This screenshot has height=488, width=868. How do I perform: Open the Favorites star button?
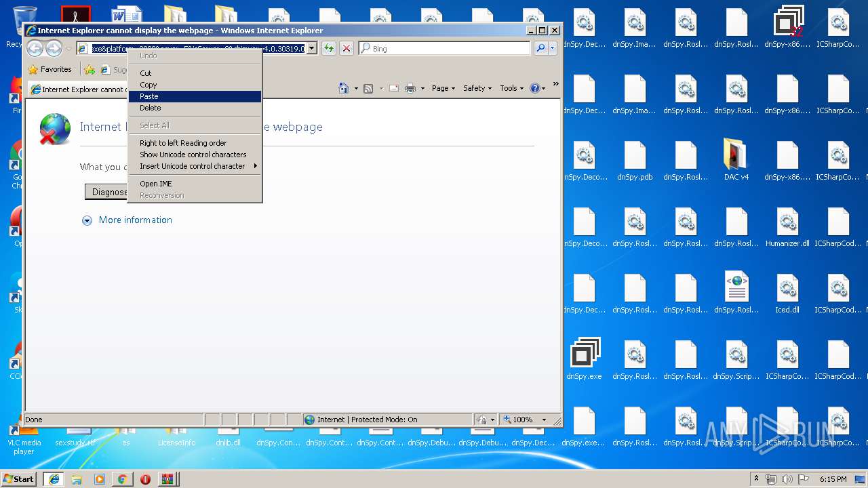coord(50,69)
